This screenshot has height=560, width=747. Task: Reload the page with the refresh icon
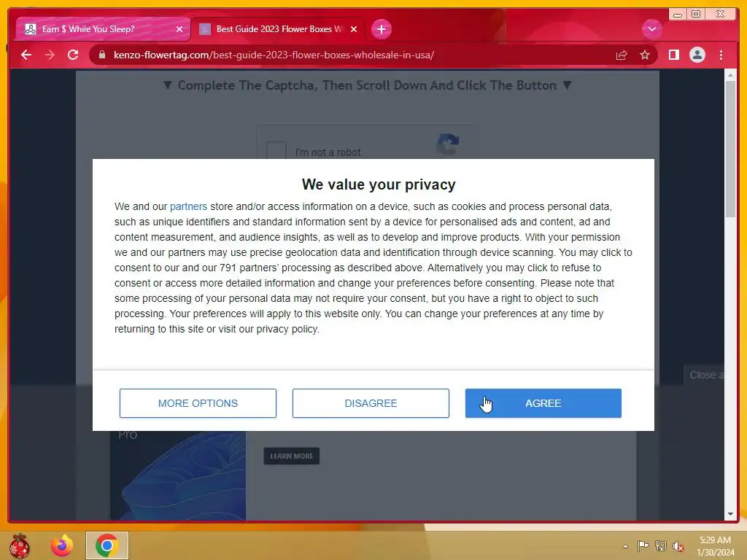[73, 55]
